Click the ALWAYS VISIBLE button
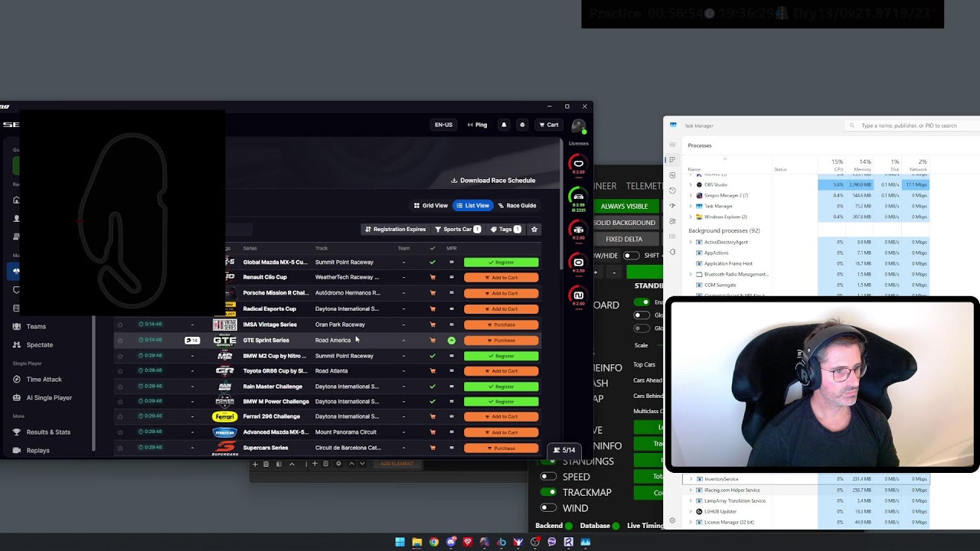The image size is (980, 551). [x=625, y=206]
